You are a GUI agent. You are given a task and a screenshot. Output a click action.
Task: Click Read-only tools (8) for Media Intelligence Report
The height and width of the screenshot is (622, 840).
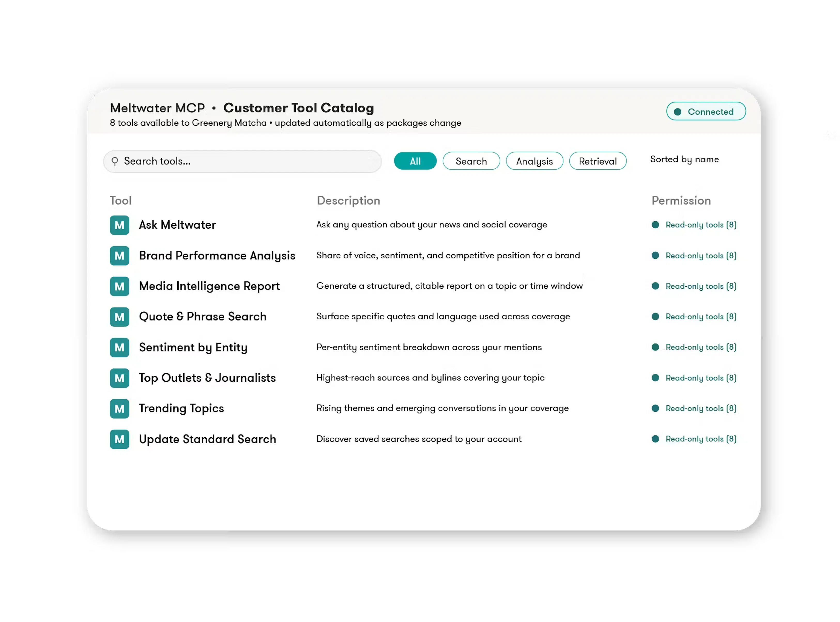click(701, 286)
